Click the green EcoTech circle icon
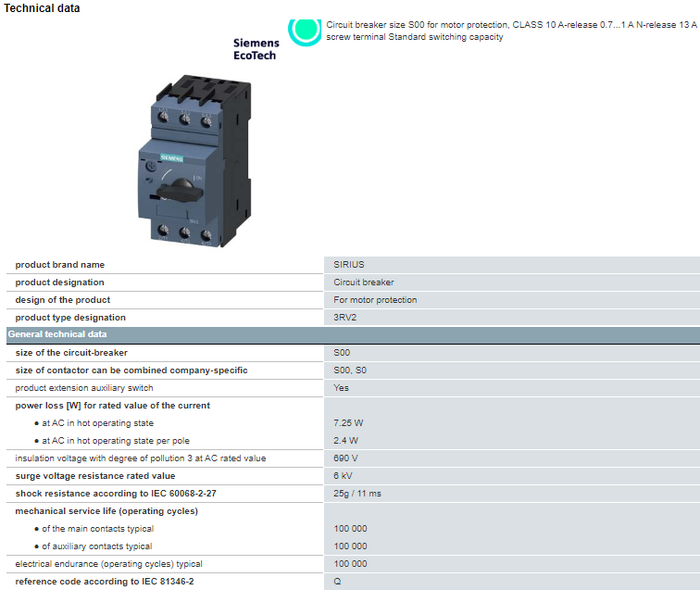Viewport: 700px width, 590px height. [x=305, y=31]
